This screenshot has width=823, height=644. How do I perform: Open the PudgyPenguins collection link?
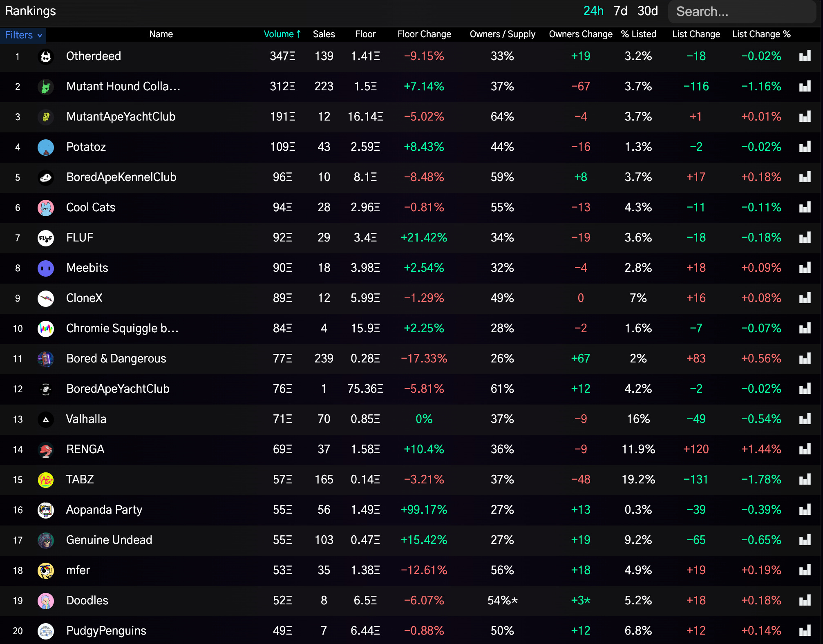coord(106,631)
